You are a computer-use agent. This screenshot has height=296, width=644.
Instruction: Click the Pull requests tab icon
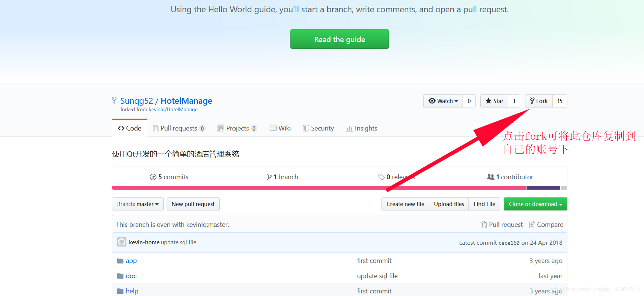(156, 128)
